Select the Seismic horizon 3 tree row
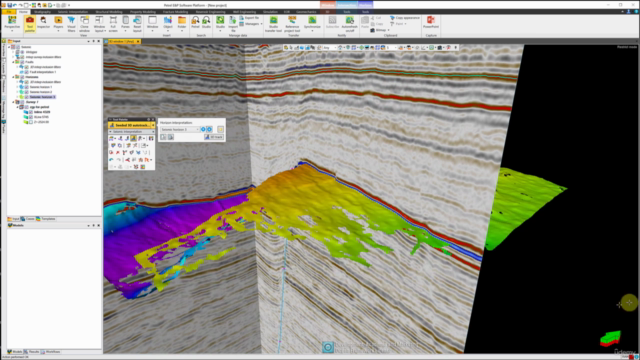The height and width of the screenshot is (360, 640). 42,97
